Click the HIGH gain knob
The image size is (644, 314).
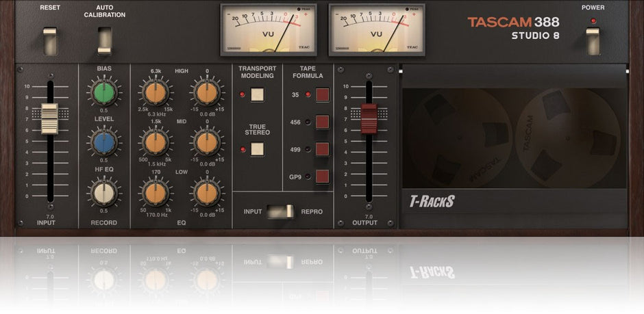207,92
